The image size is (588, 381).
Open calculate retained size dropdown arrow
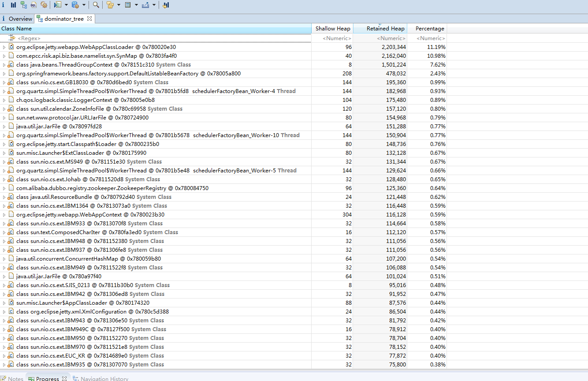pos(136,5)
